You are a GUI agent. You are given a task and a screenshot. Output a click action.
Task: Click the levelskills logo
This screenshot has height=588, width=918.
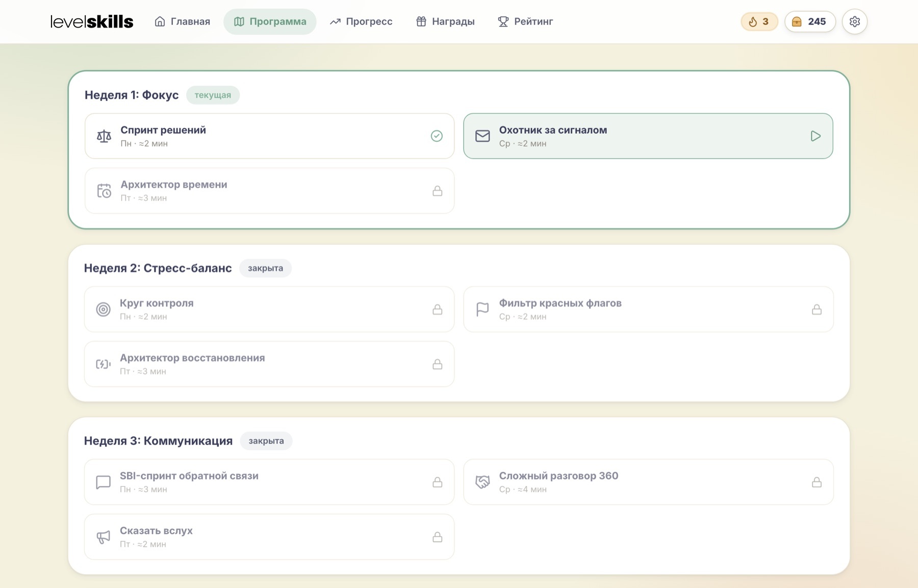92,21
